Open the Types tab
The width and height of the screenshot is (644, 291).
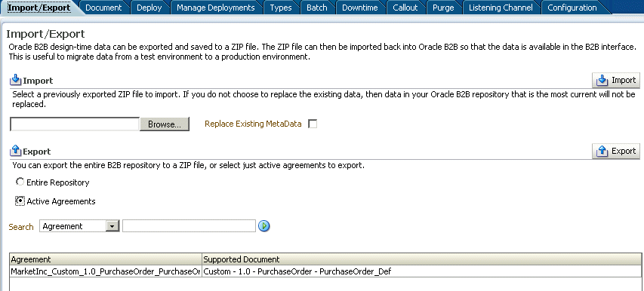[x=281, y=8]
